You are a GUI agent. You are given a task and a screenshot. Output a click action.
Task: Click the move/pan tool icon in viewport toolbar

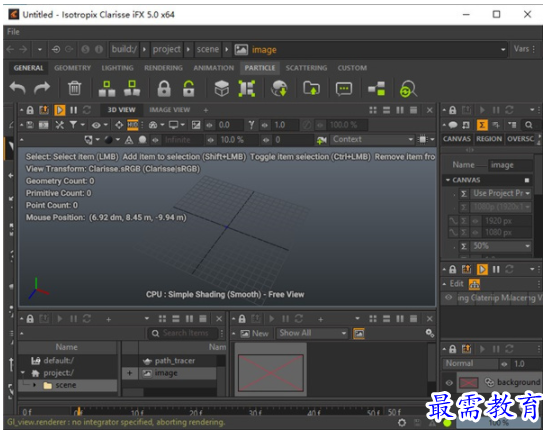click(x=119, y=125)
